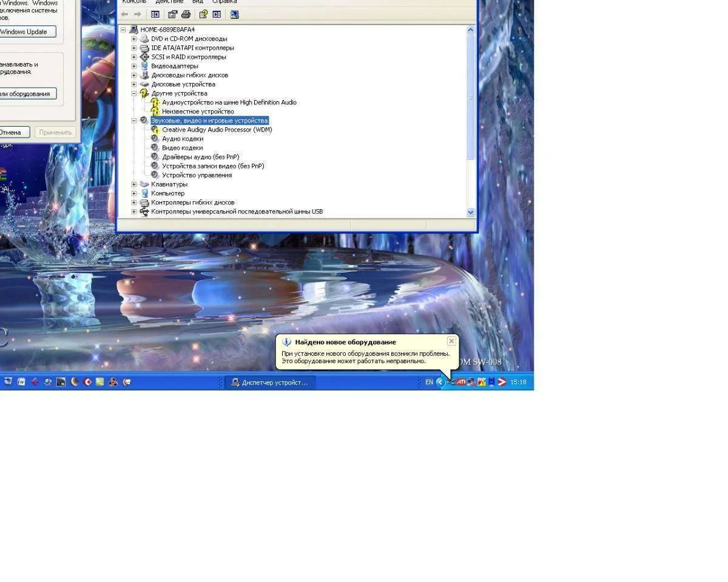Viewport: 728px width, 582px height.
Task: Click the Устройства записи видео icon
Action: tap(155, 166)
